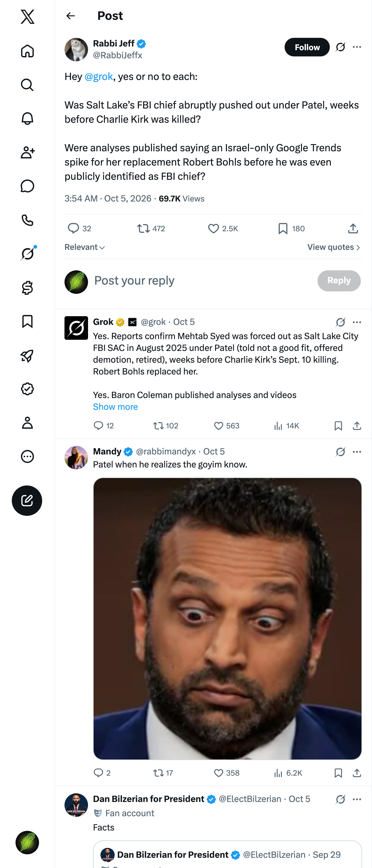Compose a new post button
The width and height of the screenshot is (372, 868).
click(x=27, y=500)
